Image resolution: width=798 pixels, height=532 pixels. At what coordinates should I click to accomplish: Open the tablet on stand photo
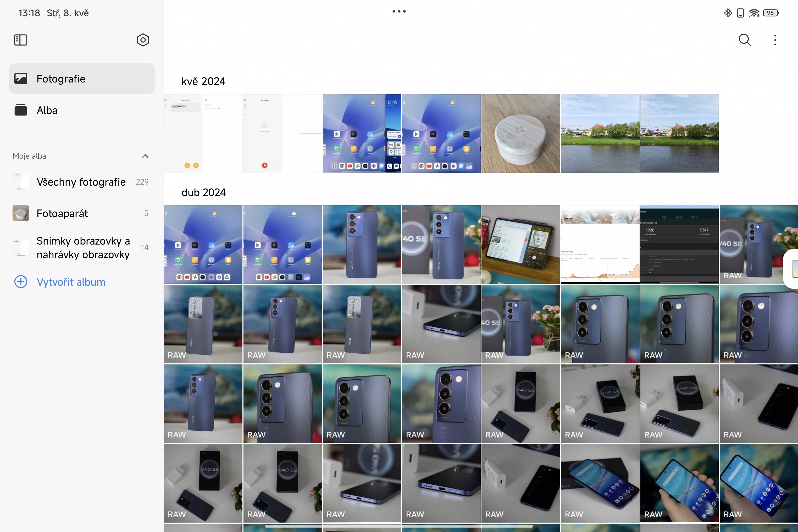(520, 244)
